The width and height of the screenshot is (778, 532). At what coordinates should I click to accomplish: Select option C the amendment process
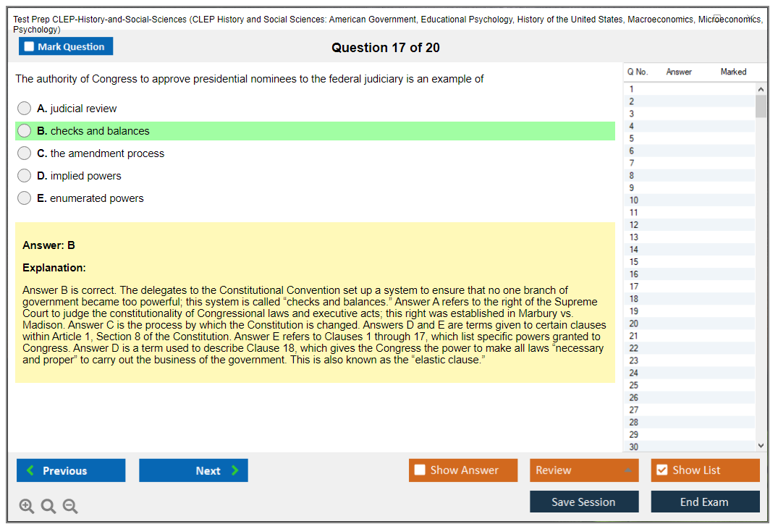tap(25, 153)
